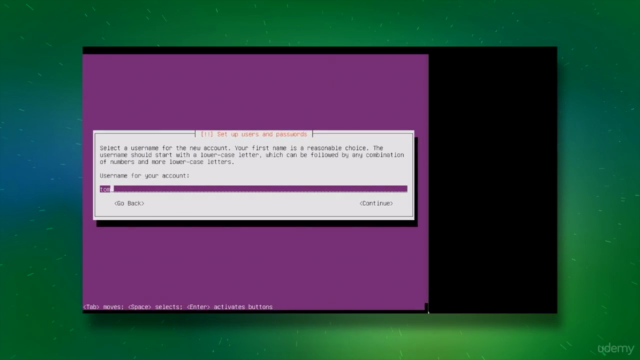The image size is (640, 360).
Task: Click the Go Back button
Action: (129, 203)
